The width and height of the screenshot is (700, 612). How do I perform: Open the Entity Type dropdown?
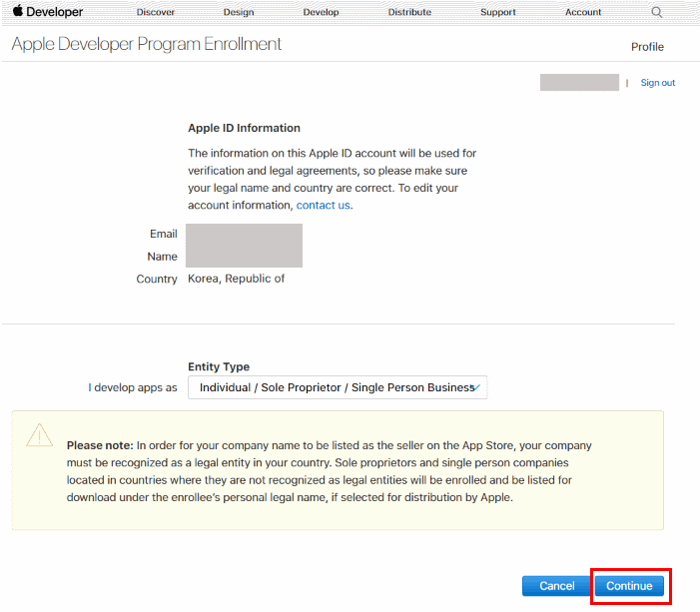coord(338,387)
